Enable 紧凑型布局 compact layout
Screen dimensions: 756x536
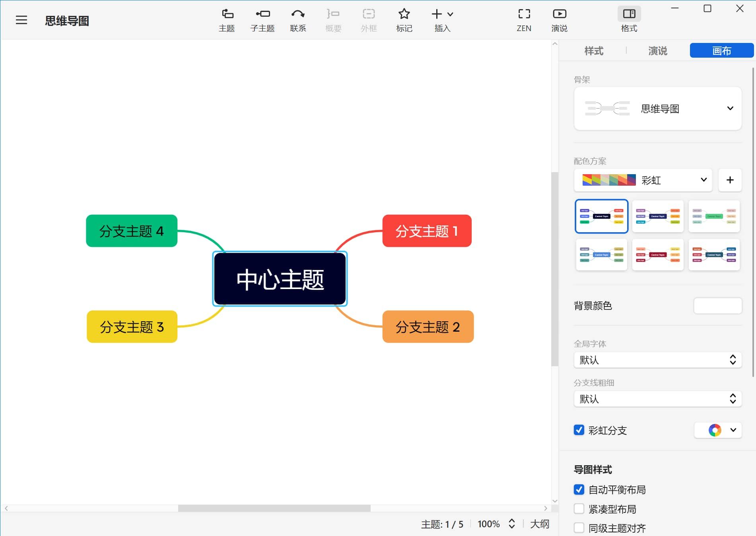point(579,509)
